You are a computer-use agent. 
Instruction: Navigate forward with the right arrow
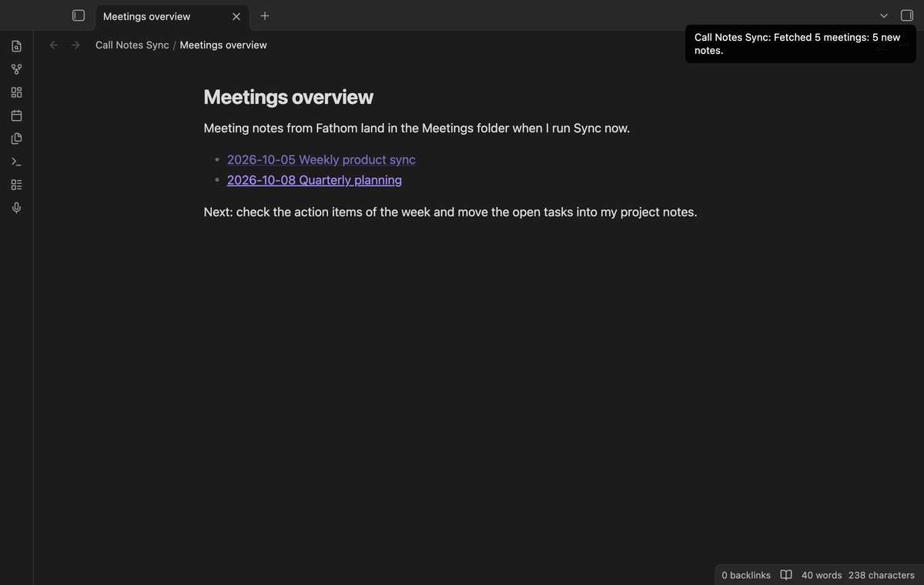[x=75, y=45]
